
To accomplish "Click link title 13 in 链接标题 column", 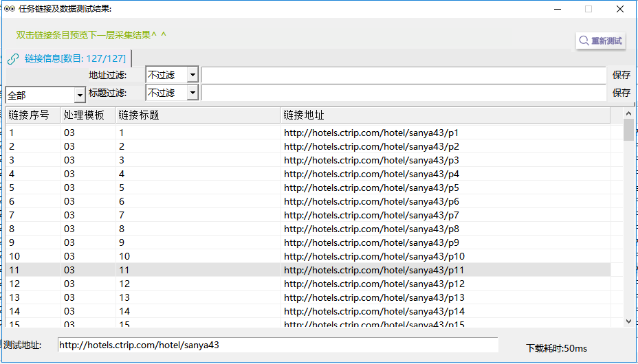I will click(x=124, y=298).
